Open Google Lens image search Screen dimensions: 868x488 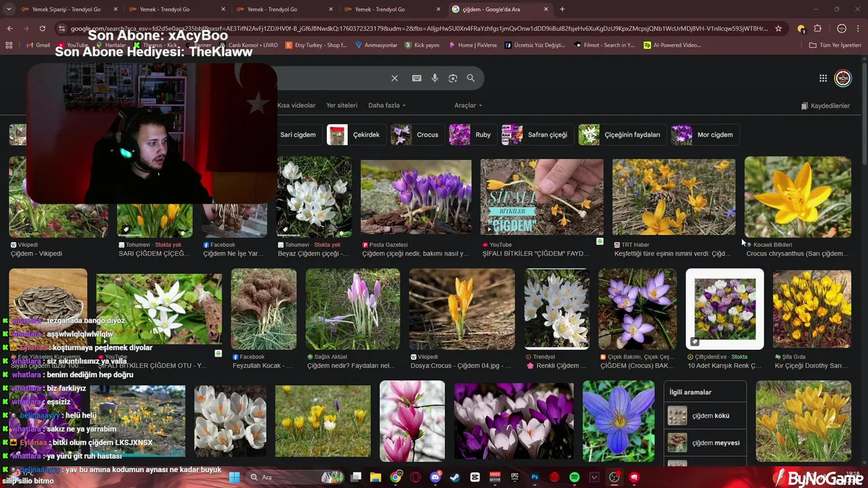pos(453,78)
